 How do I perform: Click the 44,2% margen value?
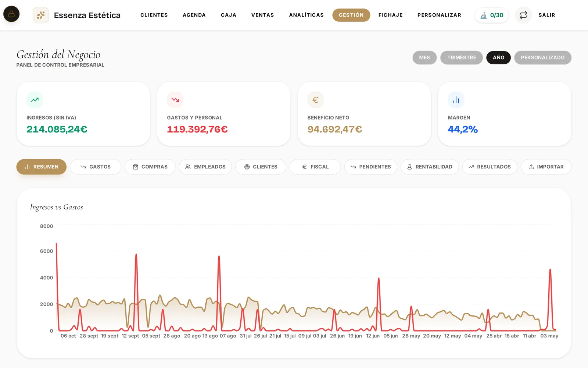click(463, 129)
